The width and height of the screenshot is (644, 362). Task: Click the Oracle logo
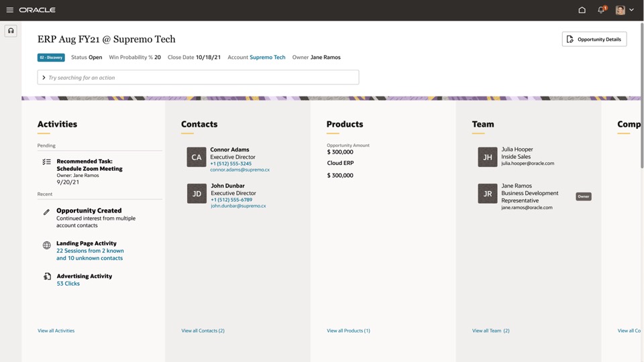[38, 10]
